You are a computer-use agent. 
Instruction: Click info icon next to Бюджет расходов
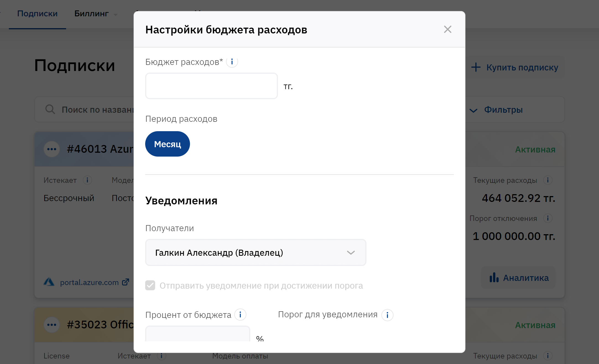232,62
